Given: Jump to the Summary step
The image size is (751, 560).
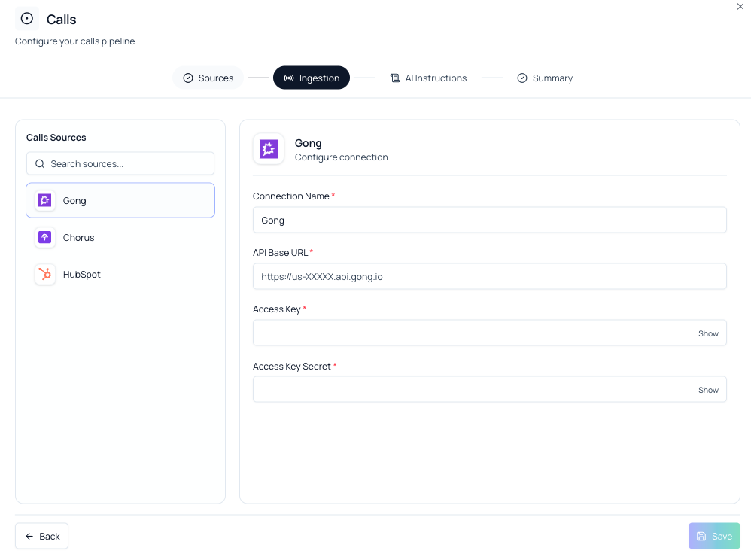Looking at the screenshot, I should coord(545,78).
